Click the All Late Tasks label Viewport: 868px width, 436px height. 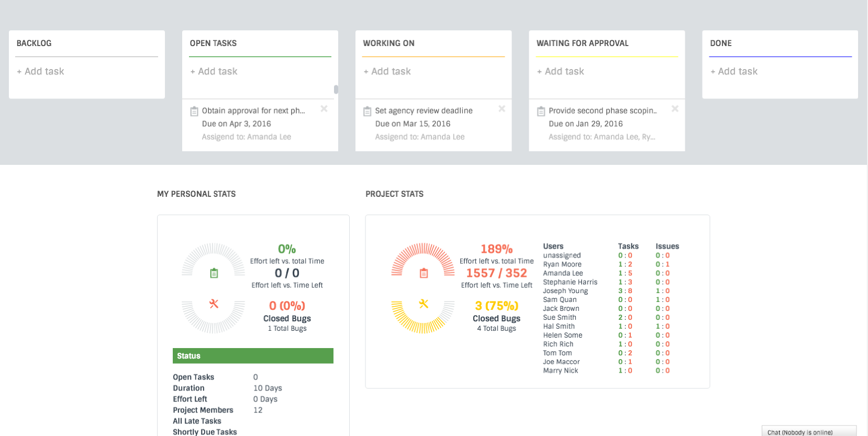(197, 421)
